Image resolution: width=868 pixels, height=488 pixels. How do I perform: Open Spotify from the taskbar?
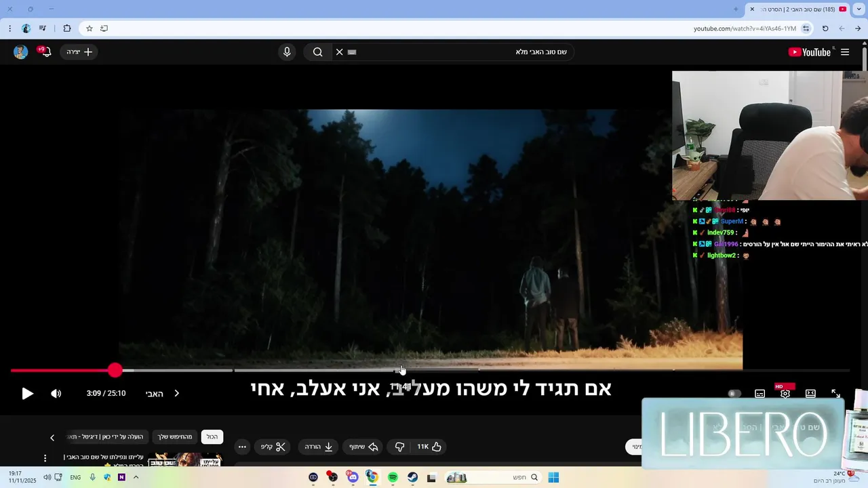click(x=393, y=478)
